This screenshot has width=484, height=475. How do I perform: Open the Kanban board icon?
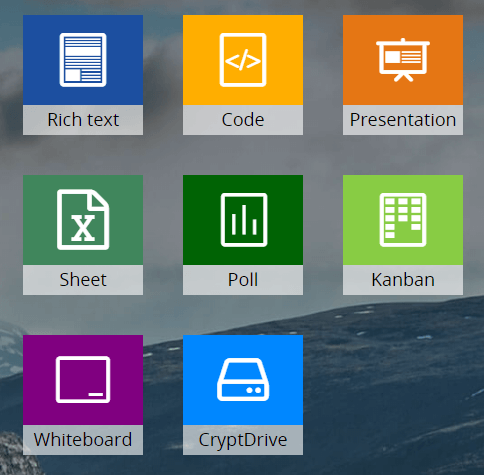[x=403, y=220]
